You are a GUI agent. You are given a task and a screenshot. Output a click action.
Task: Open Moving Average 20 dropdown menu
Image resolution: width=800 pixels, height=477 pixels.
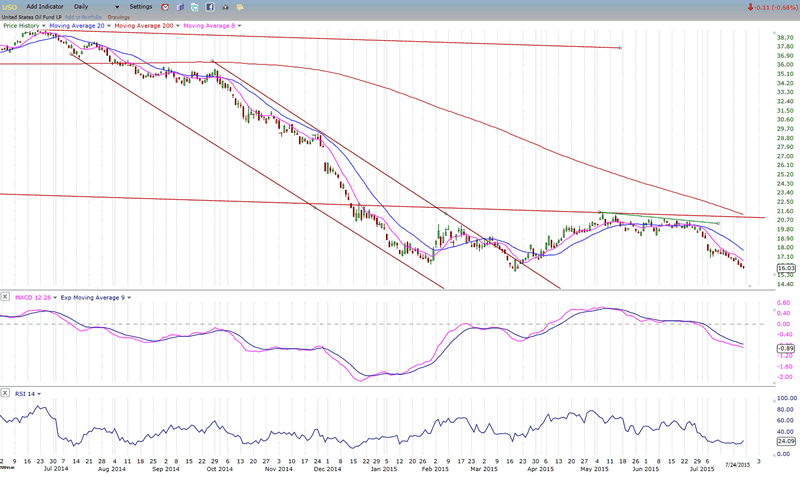(x=108, y=25)
